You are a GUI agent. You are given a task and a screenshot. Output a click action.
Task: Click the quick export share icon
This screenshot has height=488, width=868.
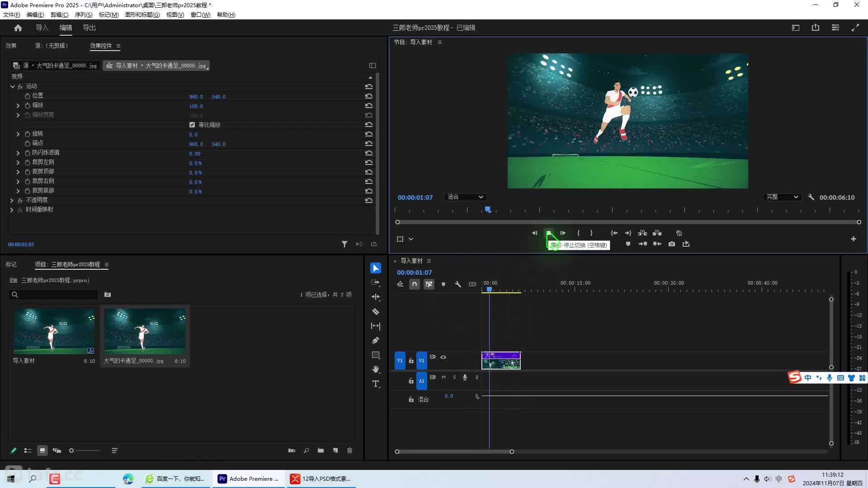pos(816,28)
